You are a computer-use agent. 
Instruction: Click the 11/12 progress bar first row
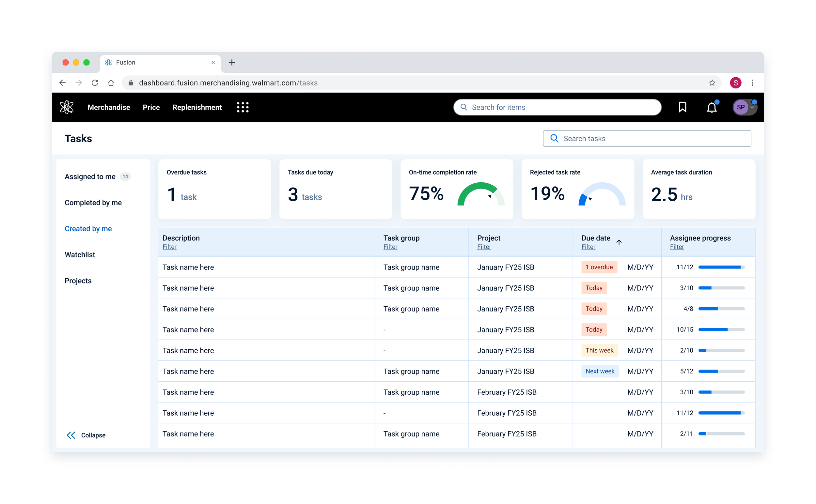click(721, 267)
